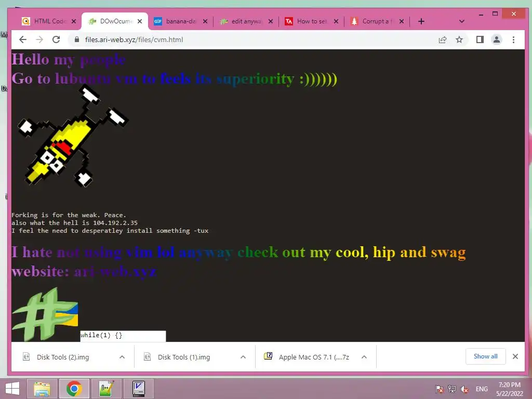
Task: Open the clock showing 7:20 PM
Action: (x=509, y=389)
